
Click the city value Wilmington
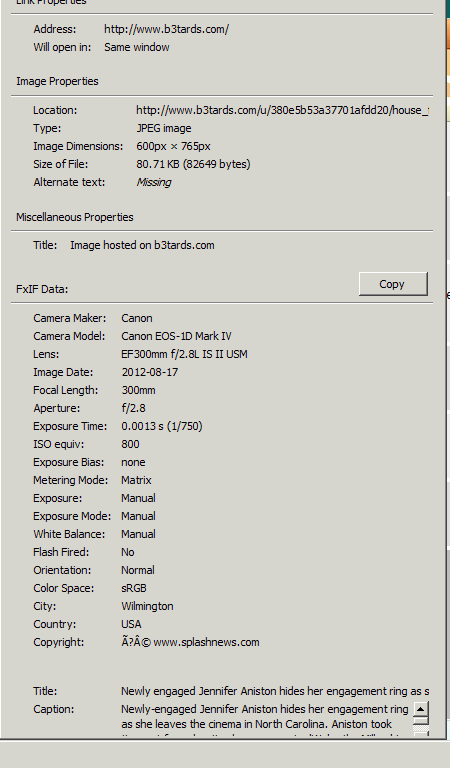pos(147,606)
